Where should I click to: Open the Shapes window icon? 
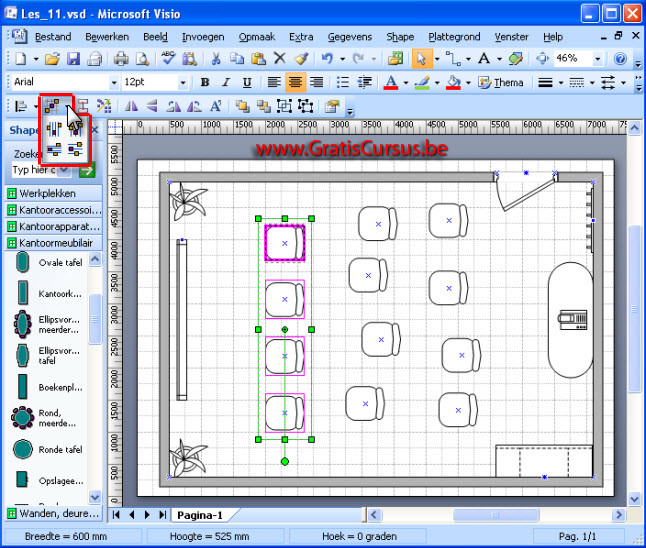coord(395,59)
